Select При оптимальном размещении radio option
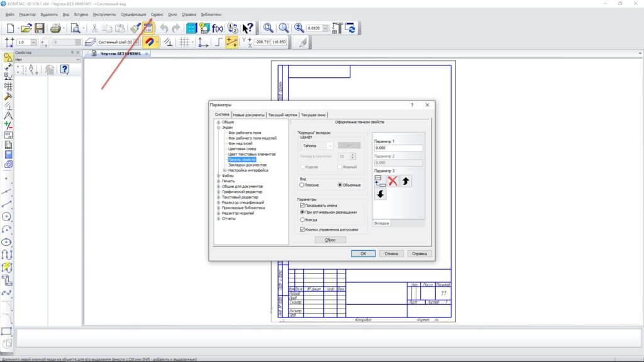This screenshot has width=644, height=362. click(x=303, y=212)
